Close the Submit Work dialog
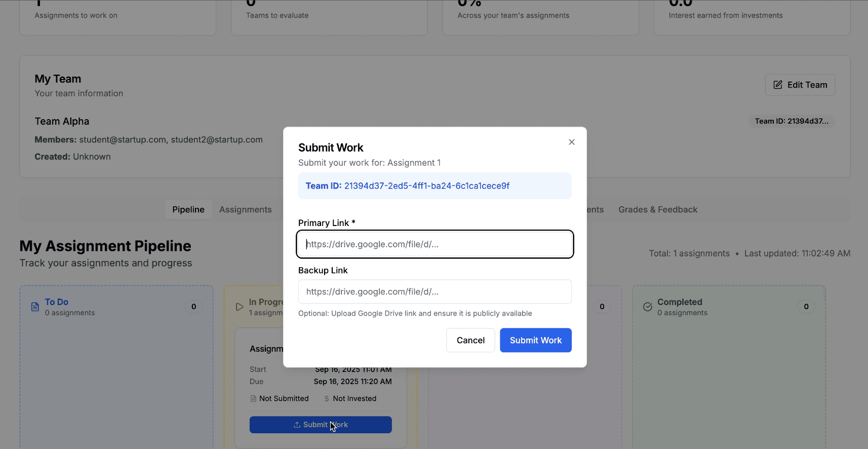The width and height of the screenshot is (868, 449). click(571, 142)
